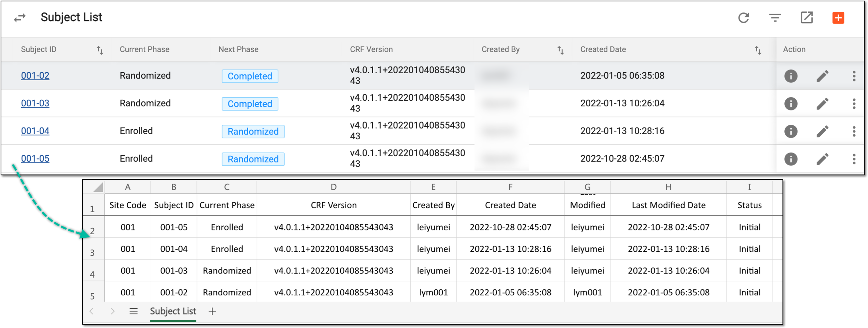Add a new subject with orange plus button
868x328 pixels.
pos(838,18)
